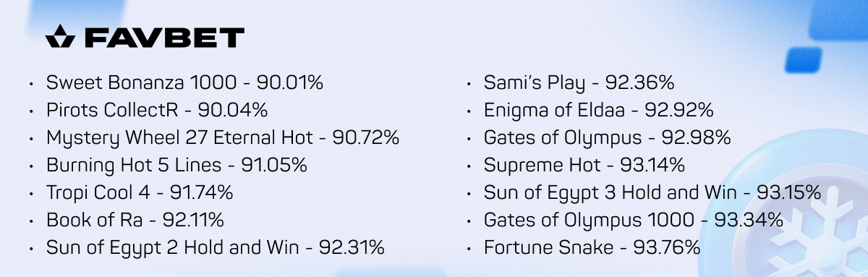Select Tropi Cool 4 - 91.74% entry
The image size is (868, 277).
click(140, 192)
